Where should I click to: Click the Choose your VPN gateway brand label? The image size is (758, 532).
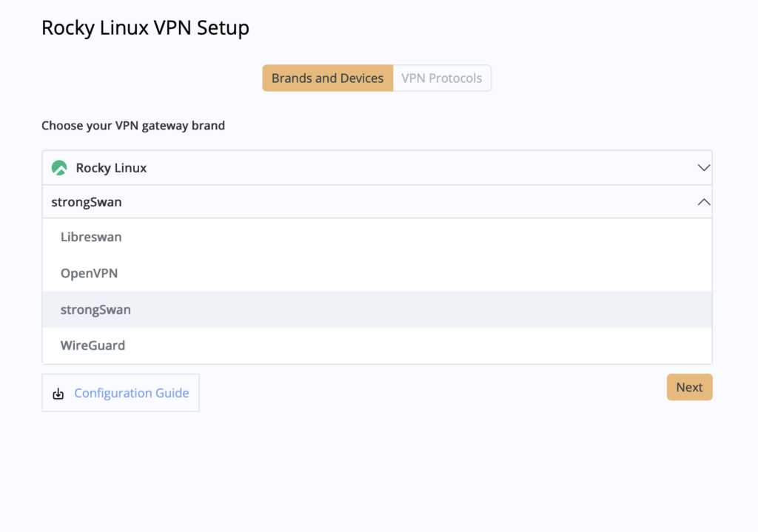pos(133,126)
